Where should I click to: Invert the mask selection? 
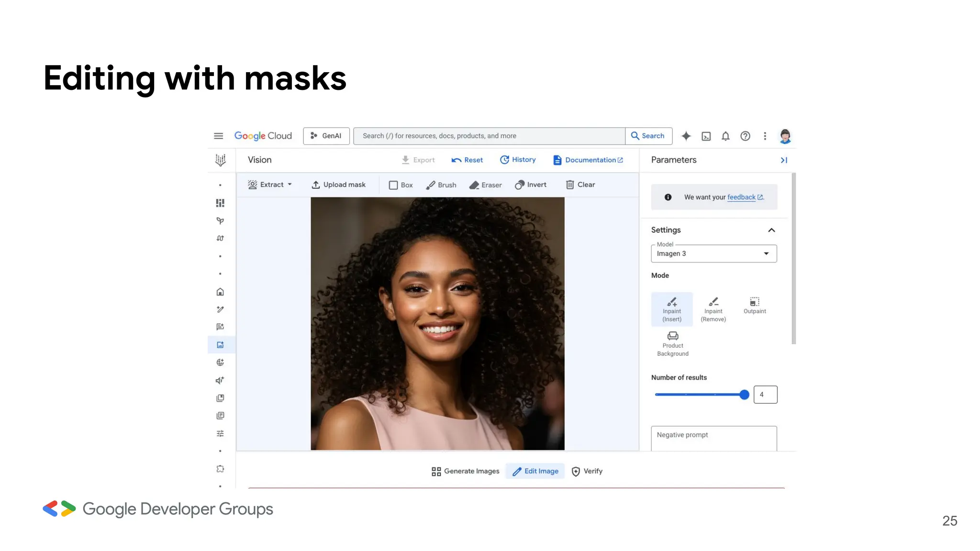point(530,185)
